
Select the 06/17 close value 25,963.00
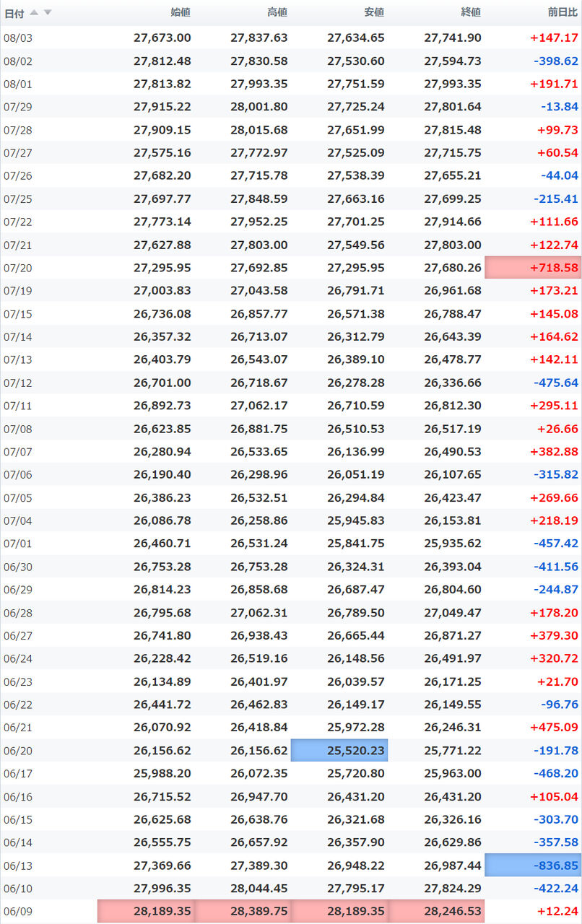[x=453, y=775]
